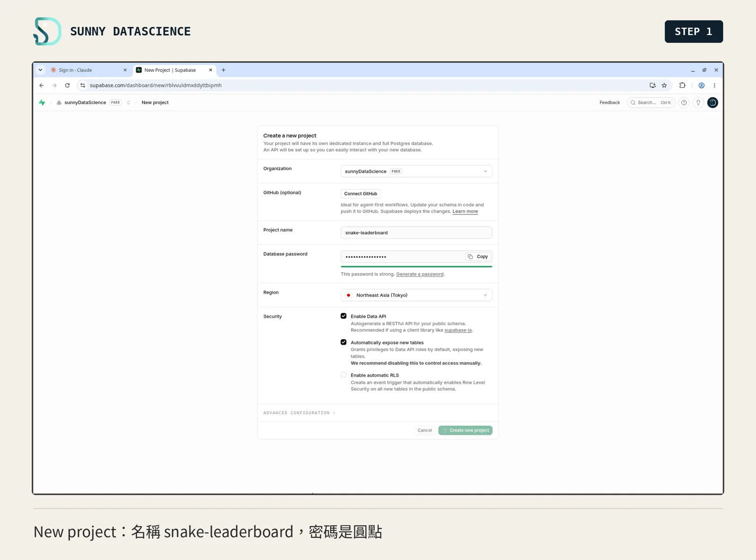Click Cancel button
This screenshot has width=756, height=560.
pyautogui.click(x=424, y=431)
